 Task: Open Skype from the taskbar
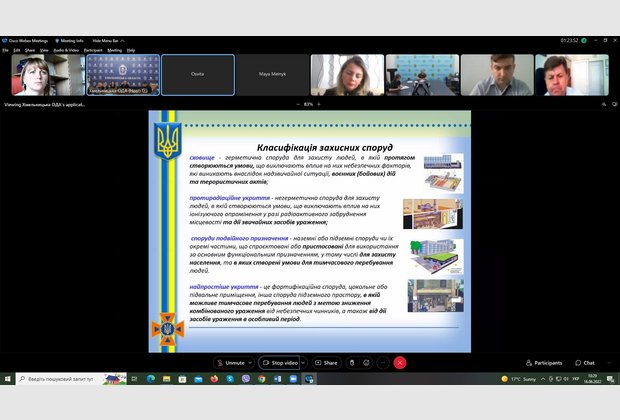pos(230,379)
